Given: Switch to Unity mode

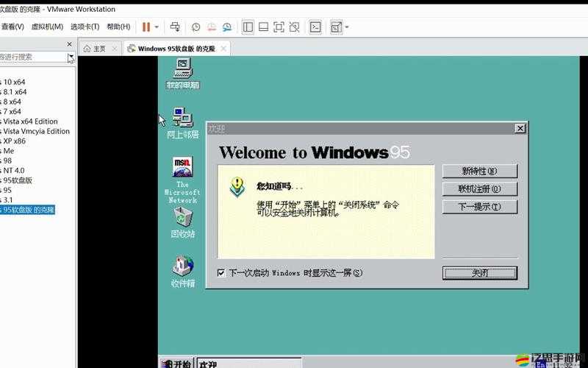Looking at the screenshot, I should [x=295, y=27].
